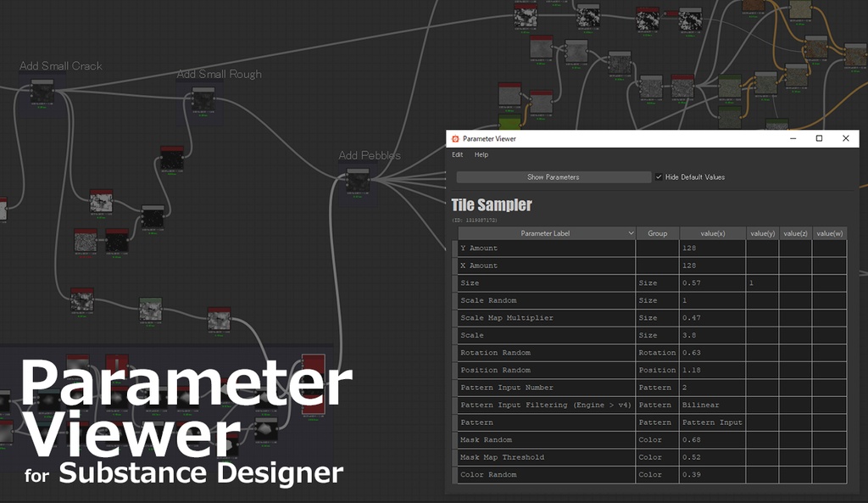Image resolution: width=868 pixels, height=503 pixels.
Task: Click the Parameter Viewer app icon in title bar
Action: coord(455,138)
